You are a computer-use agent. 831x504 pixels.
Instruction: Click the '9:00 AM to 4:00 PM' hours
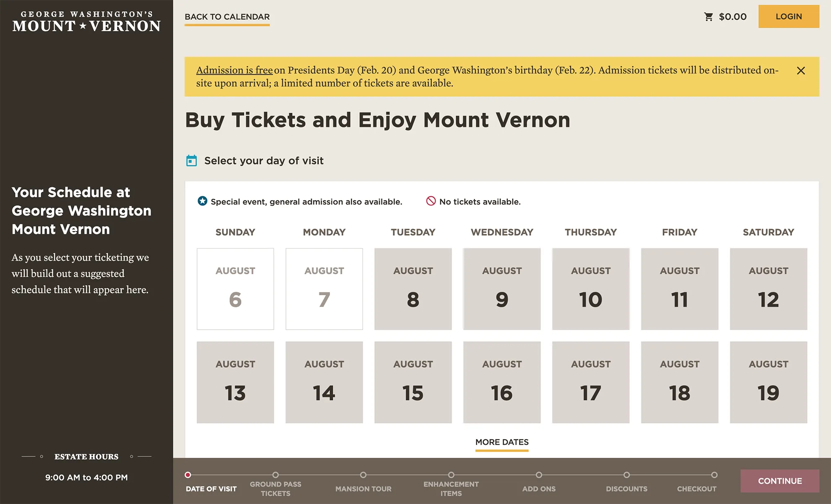click(x=86, y=478)
